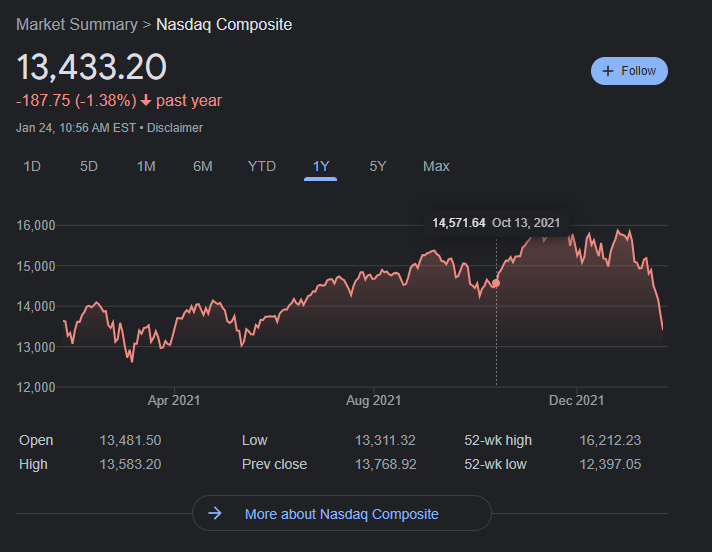Viewport: 712px width, 552px height.
Task: Click the Open label in stats
Action: coord(36,440)
